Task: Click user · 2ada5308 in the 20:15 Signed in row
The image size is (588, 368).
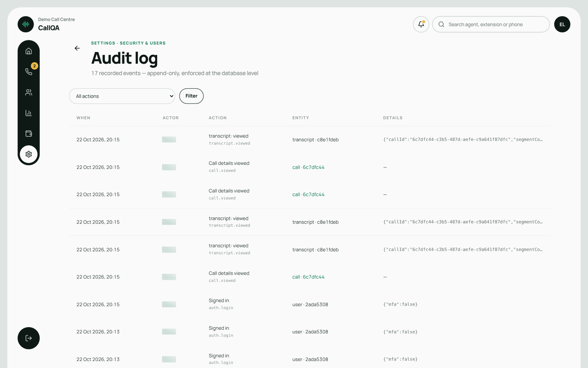Action: tap(310, 304)
